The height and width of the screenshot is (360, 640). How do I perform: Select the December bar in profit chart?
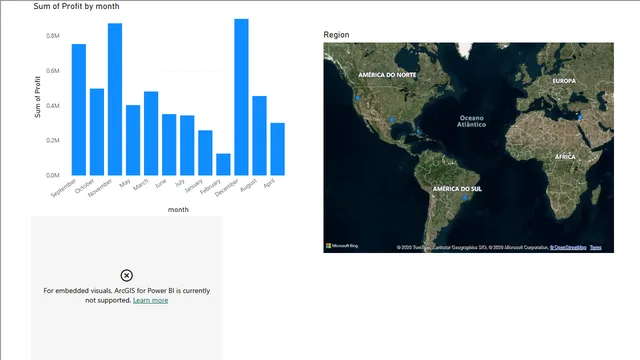[241, 97]
